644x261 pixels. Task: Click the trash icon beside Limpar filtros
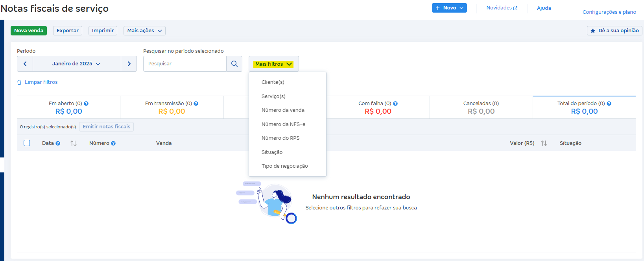point(19,82)
